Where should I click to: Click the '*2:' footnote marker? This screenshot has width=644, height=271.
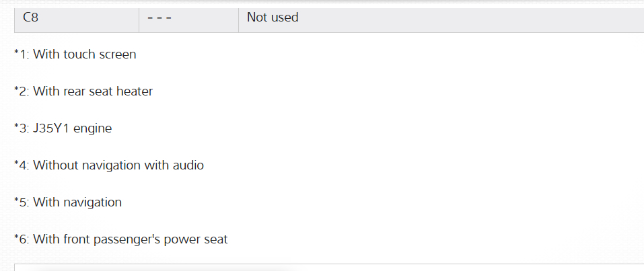pyautogui.click(x=22, y=91)
